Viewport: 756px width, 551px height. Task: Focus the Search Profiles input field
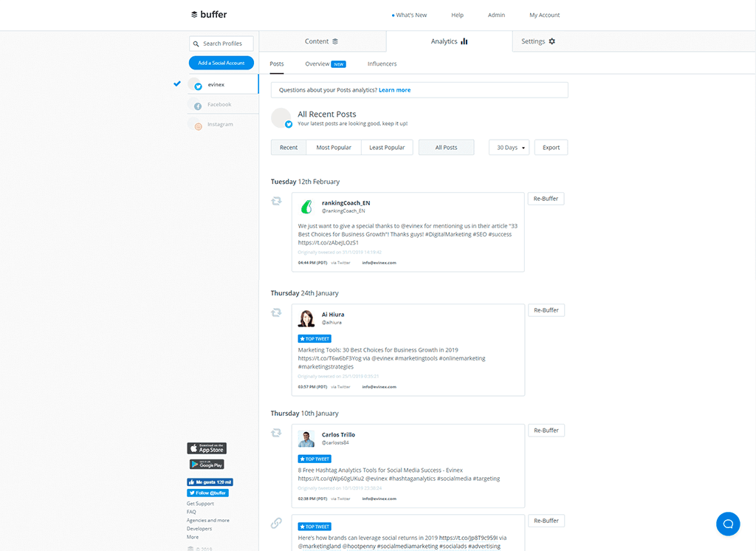pos(221,44)
